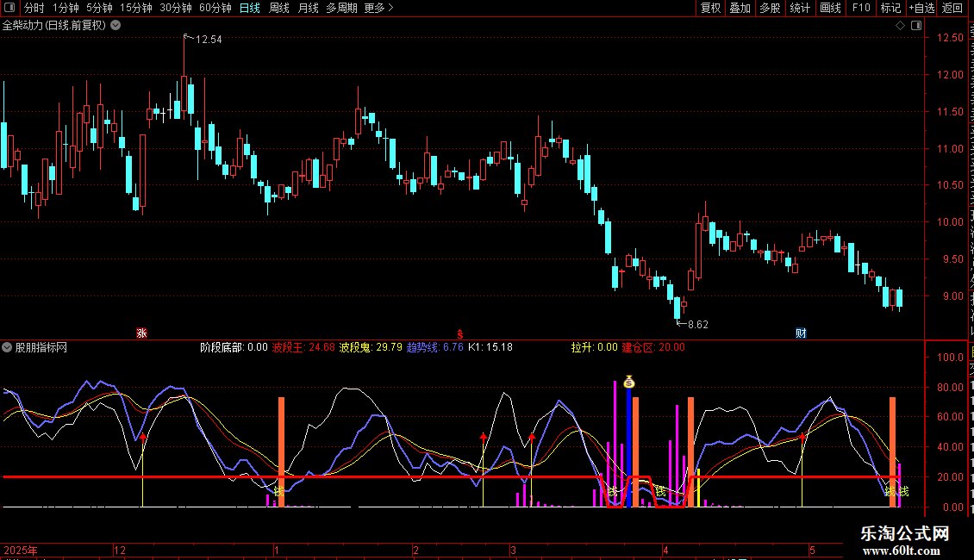The width and height of the screenshot is (974, 560).
Task: Click the 全柴动力(日线,前复权) chart title
Action: pos(54,25)
